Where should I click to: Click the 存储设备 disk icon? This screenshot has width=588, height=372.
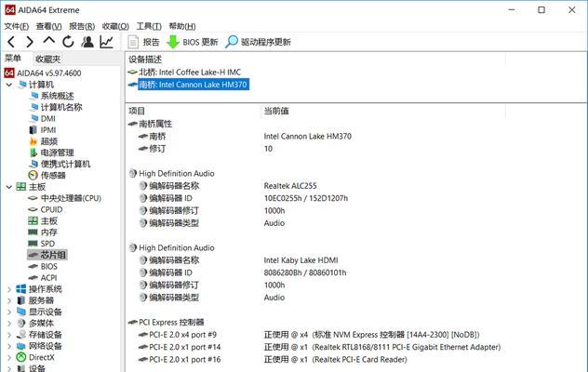pyautogui.click(x=21, y=335)
